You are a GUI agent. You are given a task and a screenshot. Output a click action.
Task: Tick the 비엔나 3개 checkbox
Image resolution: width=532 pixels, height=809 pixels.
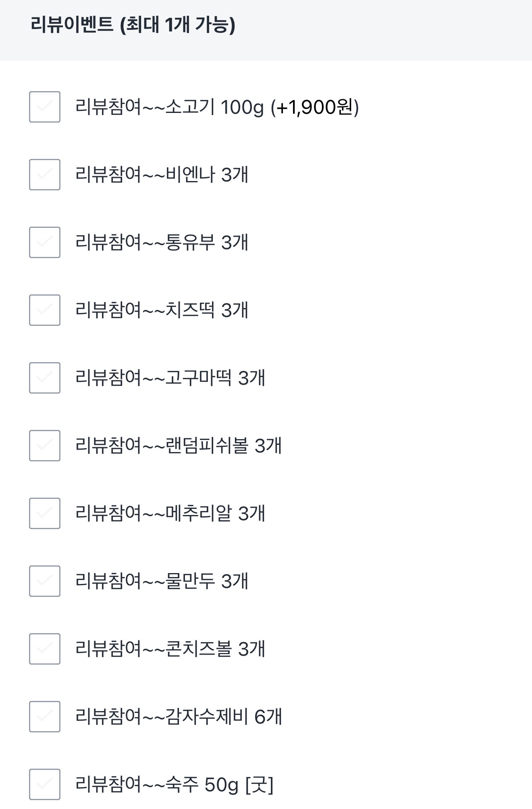[45, 175]
